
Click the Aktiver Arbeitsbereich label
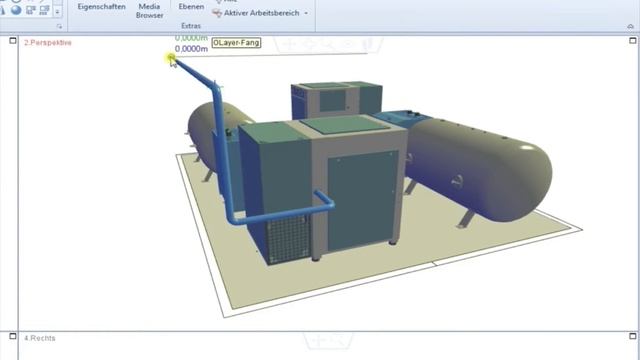pos(261,13)
